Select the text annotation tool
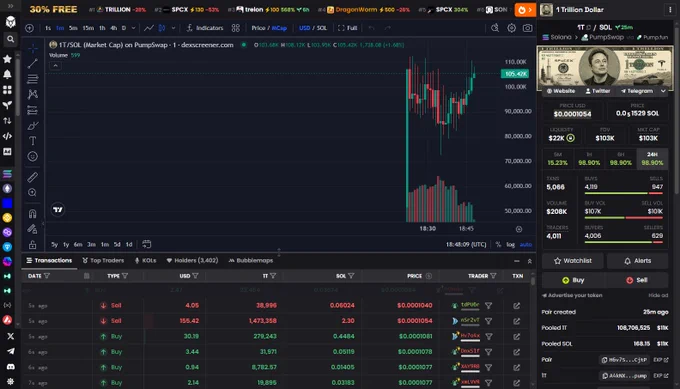680x389 pixels. pyautogui.click(x=33, y=141)
